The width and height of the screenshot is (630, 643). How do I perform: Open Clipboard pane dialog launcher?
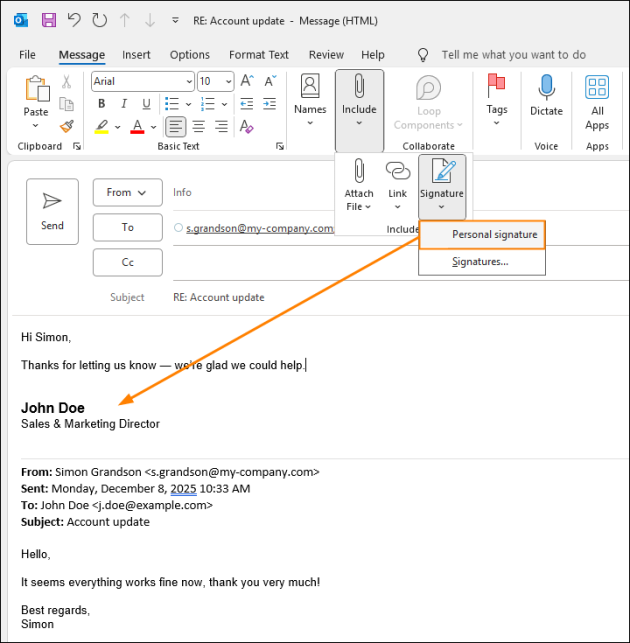(77, 146)
